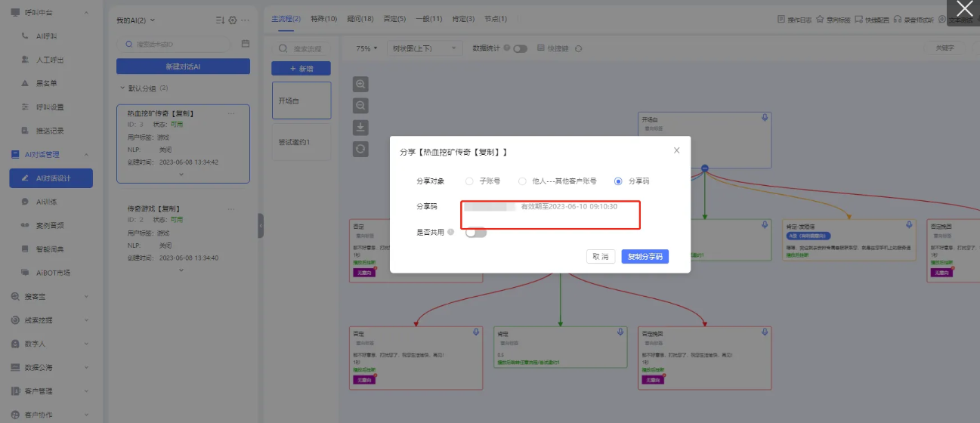Open the settings gear beside 我的AI
The width and height of the screenshot is (980, 423).
coord(233,20)
